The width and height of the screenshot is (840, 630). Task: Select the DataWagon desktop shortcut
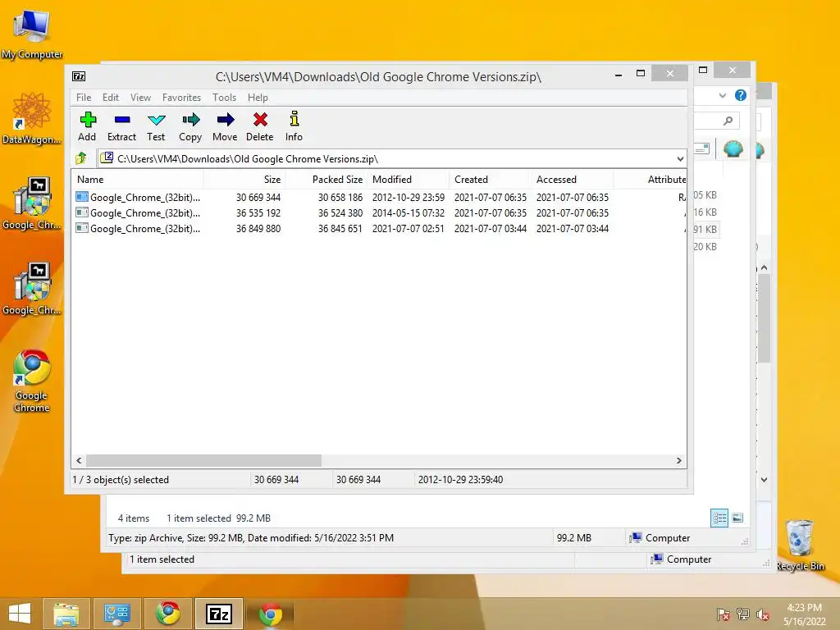(32, 118)
